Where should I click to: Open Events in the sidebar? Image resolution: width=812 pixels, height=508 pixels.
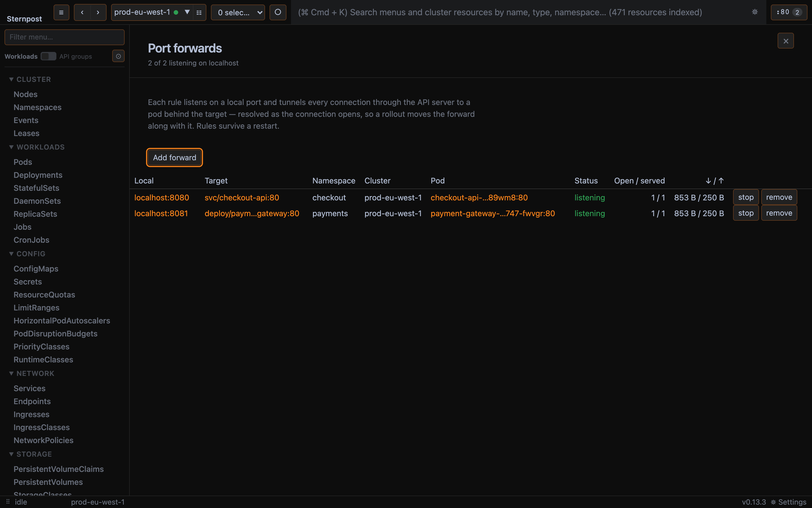click(x=26, y=120)
